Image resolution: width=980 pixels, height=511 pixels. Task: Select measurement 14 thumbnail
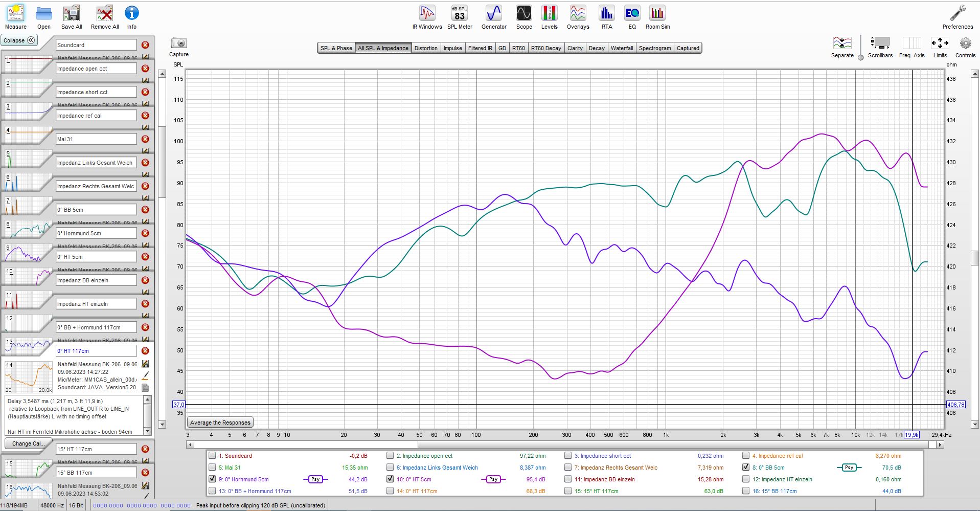(x=29, y=377)
